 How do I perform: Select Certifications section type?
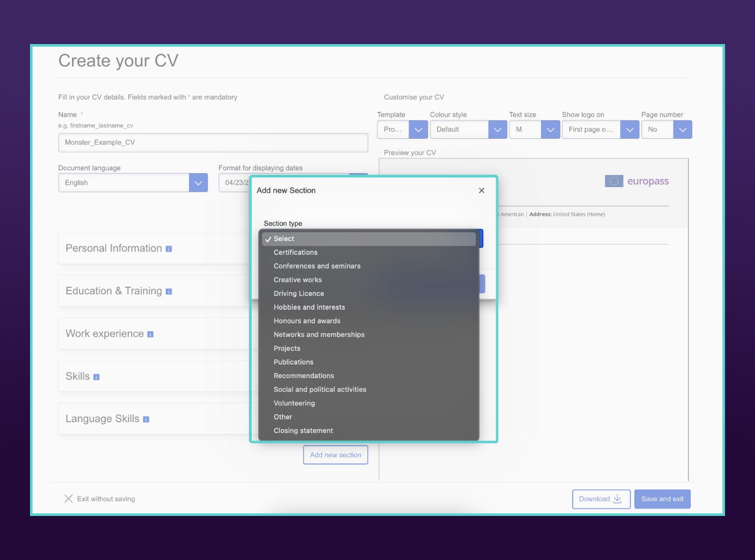tap(369, 253)
